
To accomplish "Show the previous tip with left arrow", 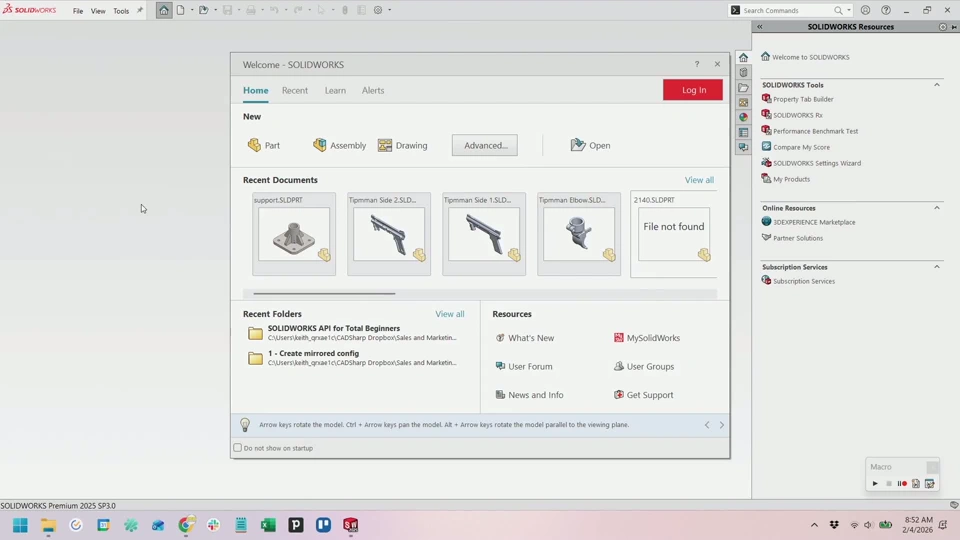I will 707,425.
